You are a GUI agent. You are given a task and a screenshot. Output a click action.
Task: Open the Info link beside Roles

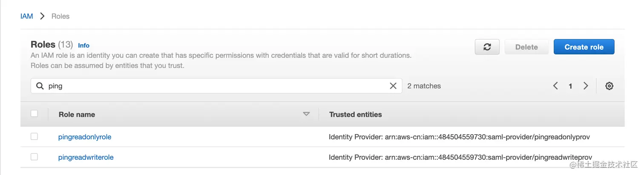[83, 45]
